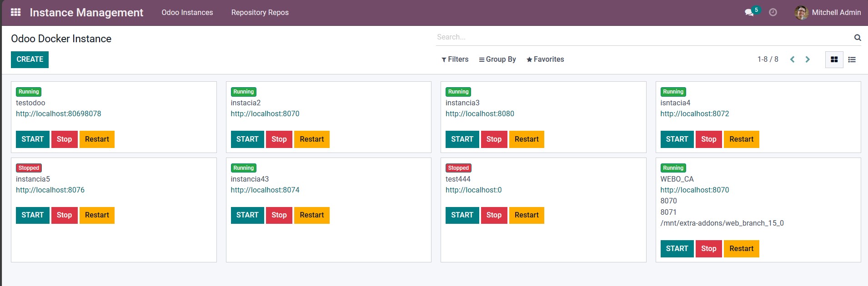Screen dimensions: 868x286
Task: Click the test444 card name
Action: coord(458,179)
